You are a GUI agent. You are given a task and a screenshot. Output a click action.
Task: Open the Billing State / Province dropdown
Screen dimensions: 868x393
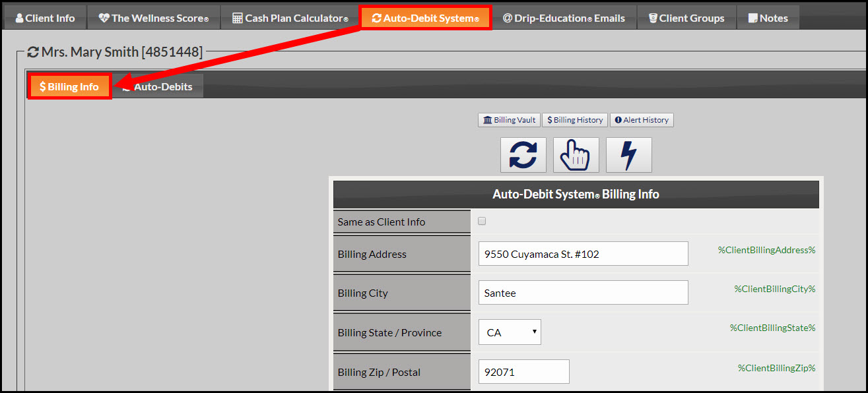coord(509,332)
